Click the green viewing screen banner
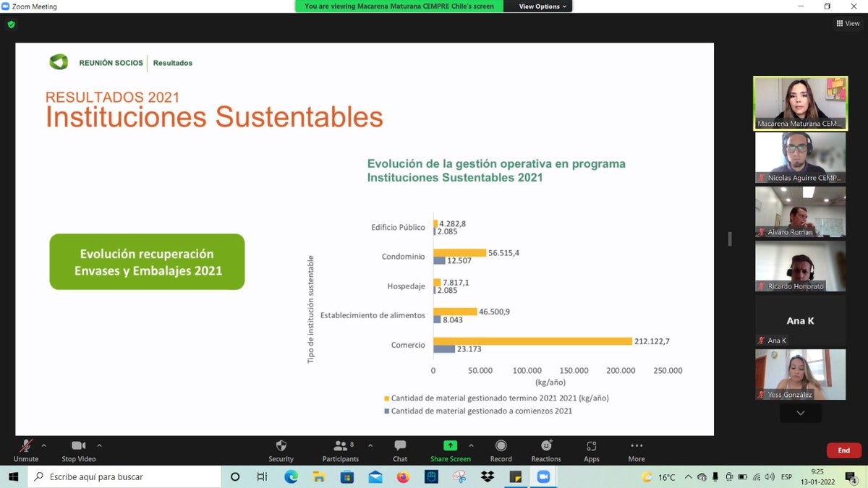 point(399,7)
